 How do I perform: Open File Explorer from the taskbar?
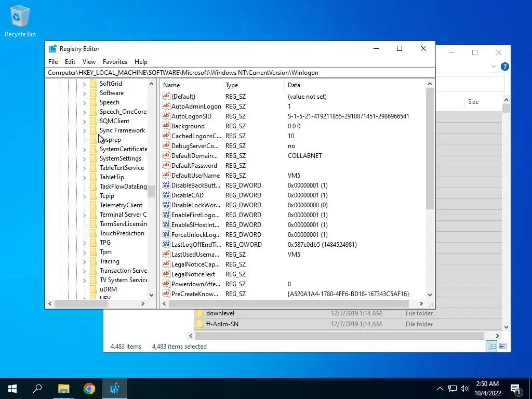point(63,389)
